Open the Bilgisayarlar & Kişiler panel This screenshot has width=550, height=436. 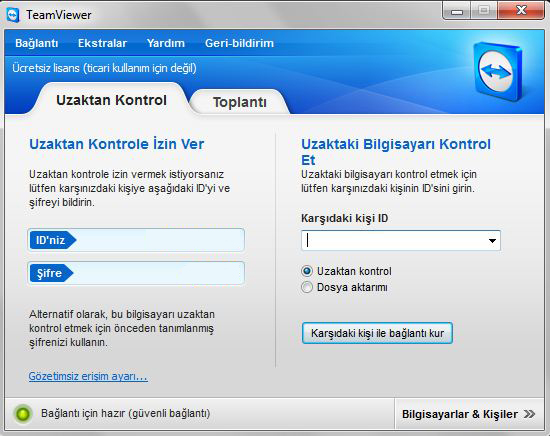[x=469, y=414]
